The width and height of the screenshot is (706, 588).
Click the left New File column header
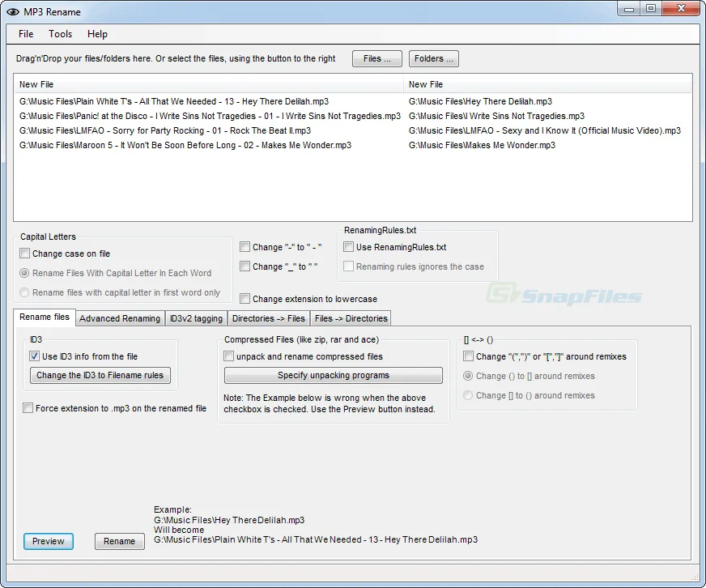click(209, 84)
